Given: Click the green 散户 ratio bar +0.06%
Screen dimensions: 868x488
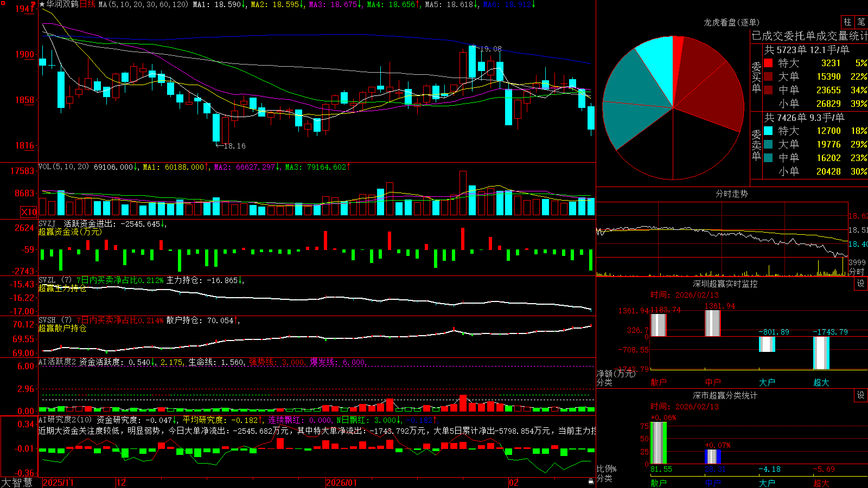Looking at the screenshot, I should 658,443.
